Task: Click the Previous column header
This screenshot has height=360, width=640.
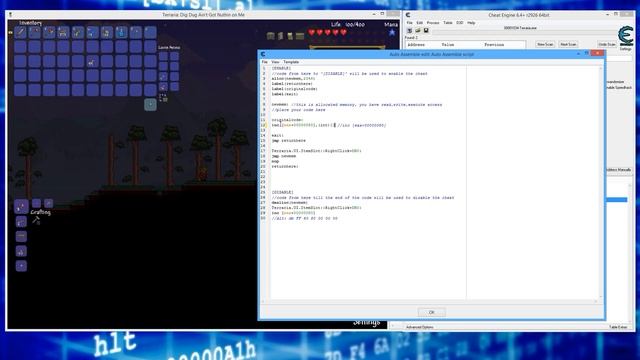Action: (494, 44)
